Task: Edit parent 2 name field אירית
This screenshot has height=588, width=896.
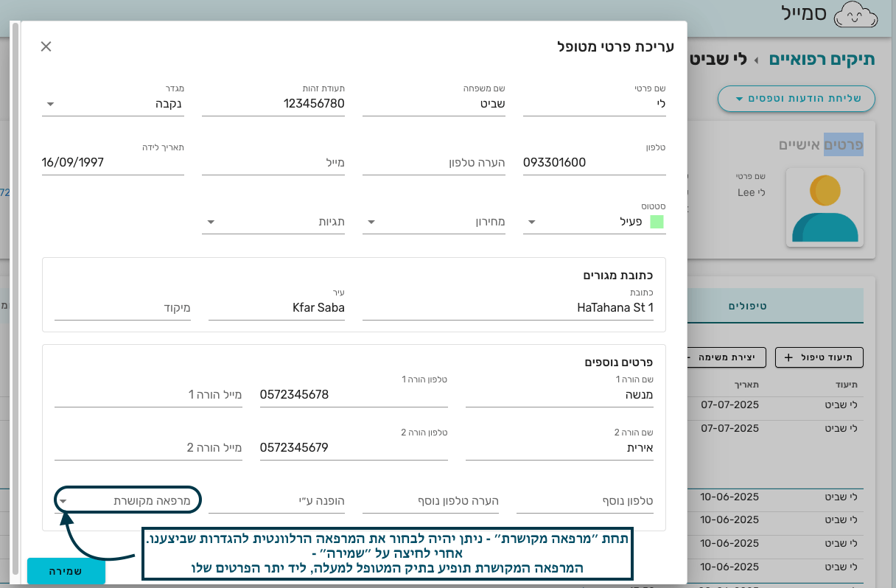Action: pyautogui.click(x=559, y=448)
